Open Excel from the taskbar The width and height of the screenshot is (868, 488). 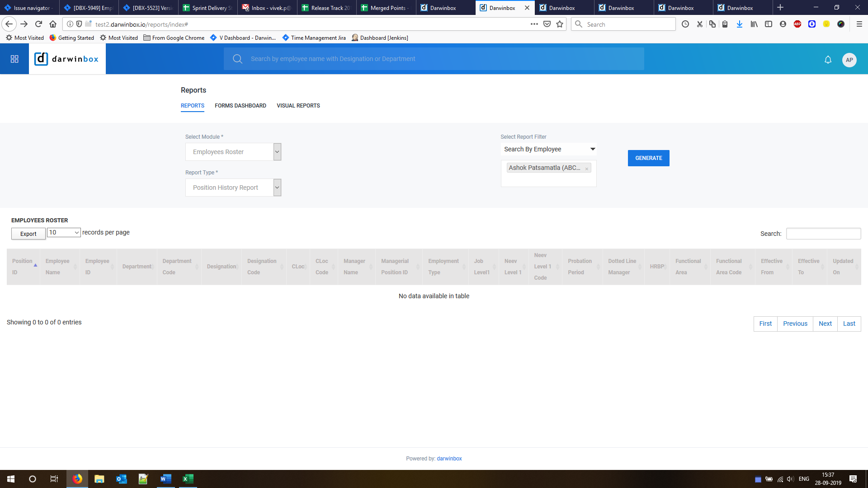click(188, 479)
